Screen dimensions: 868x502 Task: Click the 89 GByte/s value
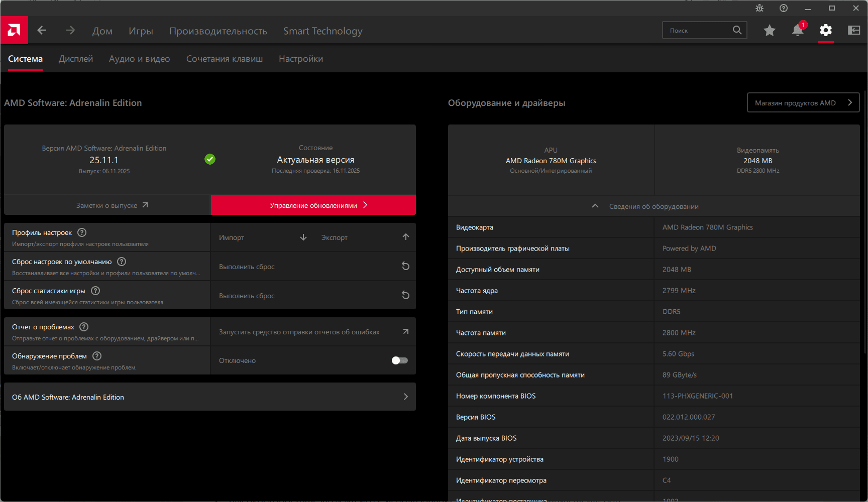coord(680,375)
